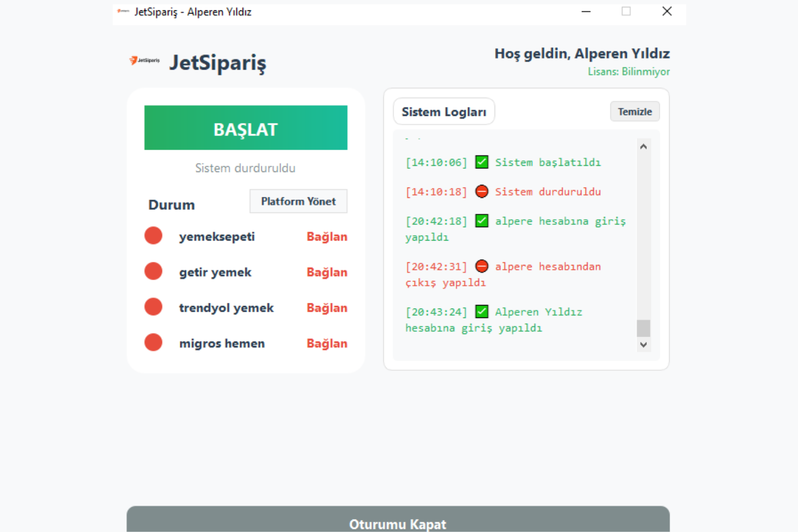Click the red status dot beside yemeksepeti
The image size is (798, 532).
click(153, 235)
